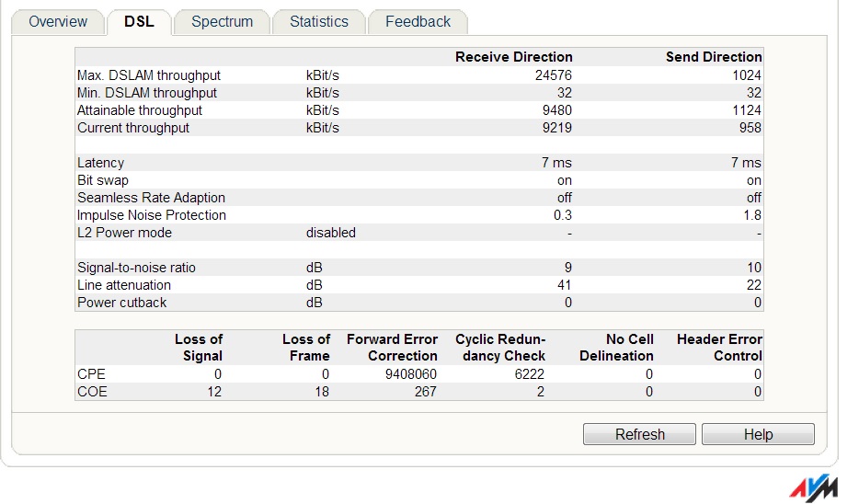Click the Refresh button

click(x=639, y=434)
